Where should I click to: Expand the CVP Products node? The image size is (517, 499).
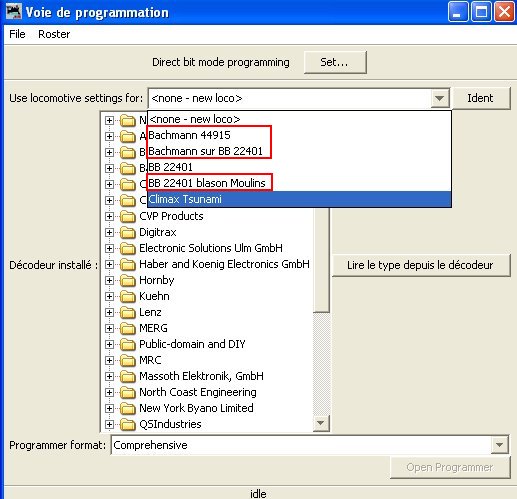(x=109, y=216)
